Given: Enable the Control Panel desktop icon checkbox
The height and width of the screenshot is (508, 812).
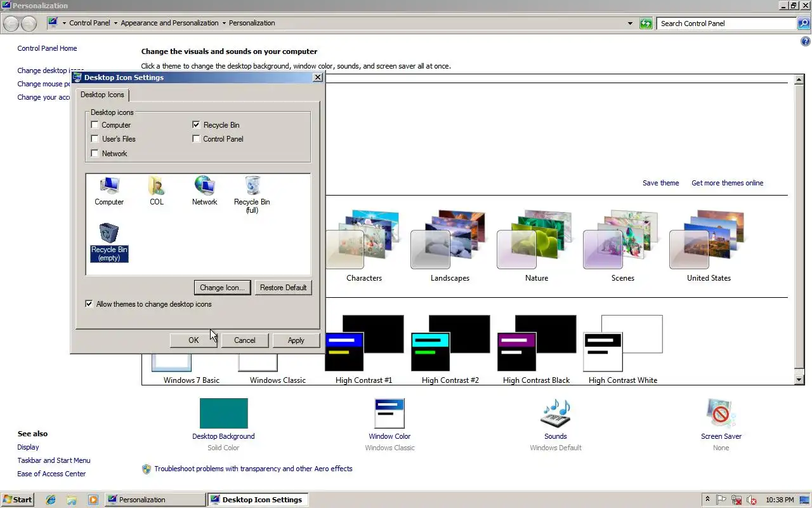Looking at the screenshot, I should pos(196,139).
